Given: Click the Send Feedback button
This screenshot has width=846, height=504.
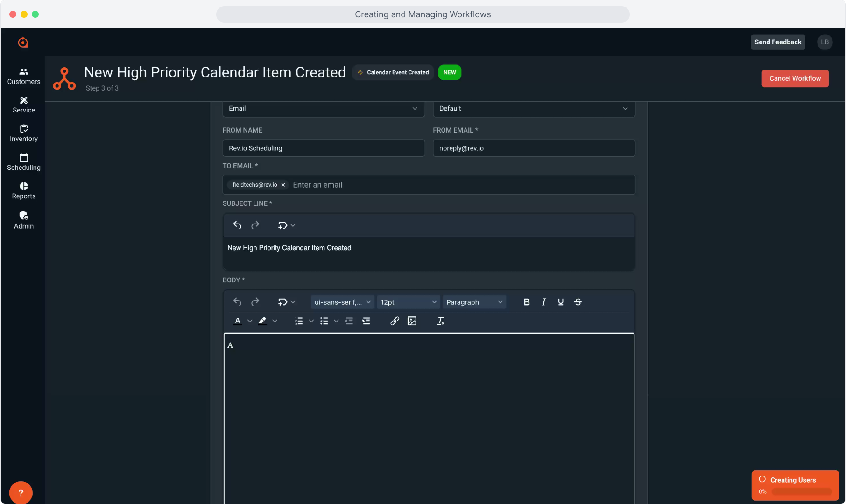Looking at the screenshot, I should [777, 42].
